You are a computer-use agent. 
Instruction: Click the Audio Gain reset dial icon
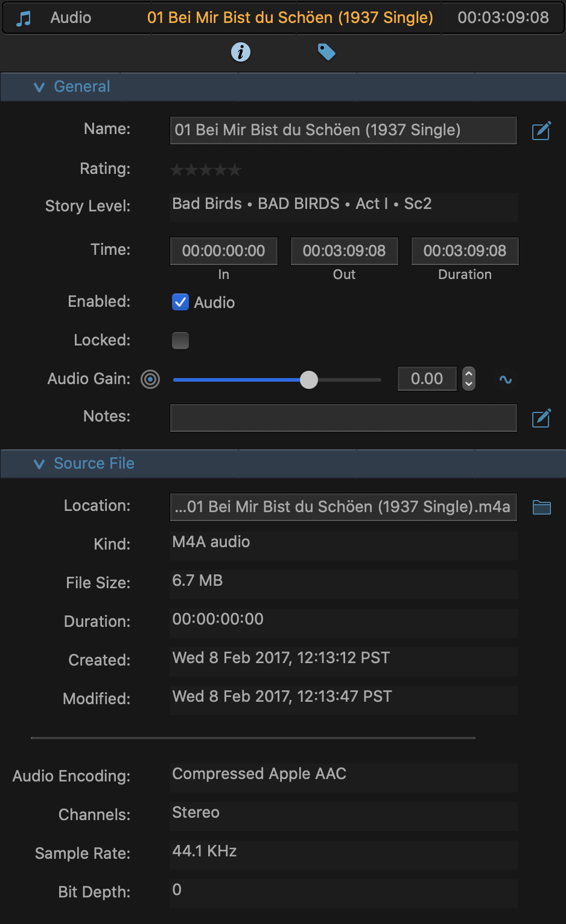click(x=150, y=379)
